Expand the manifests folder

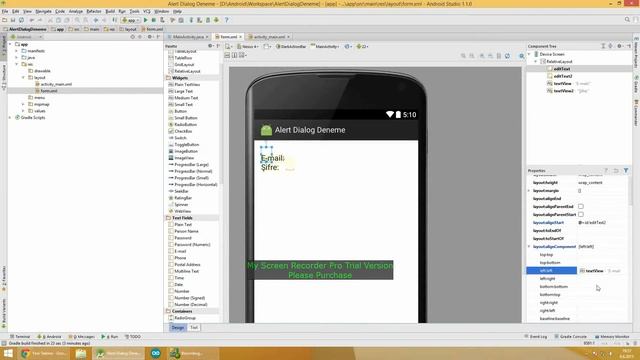pyautogui.click(x=17, y=51)
